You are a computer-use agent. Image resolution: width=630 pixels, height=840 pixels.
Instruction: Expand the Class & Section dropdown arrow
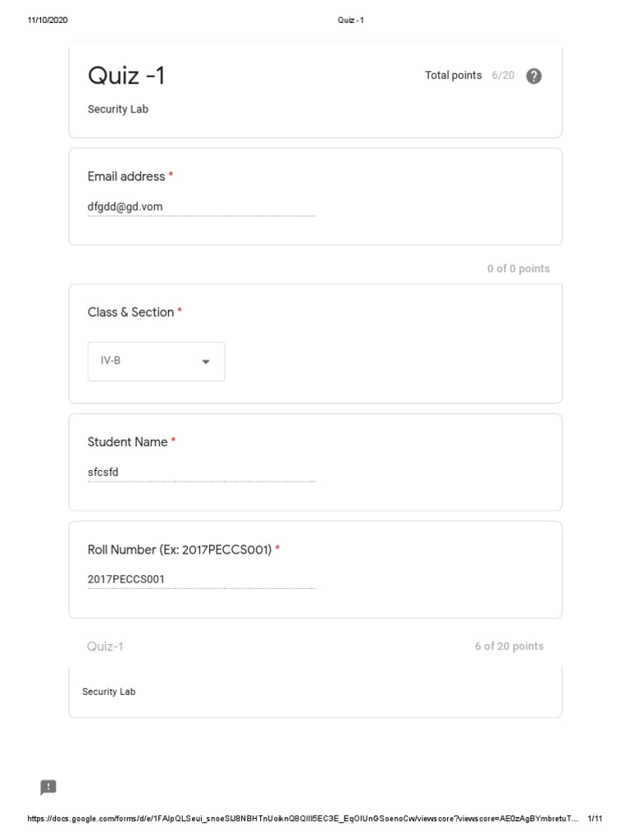click(x=206, y=362)
